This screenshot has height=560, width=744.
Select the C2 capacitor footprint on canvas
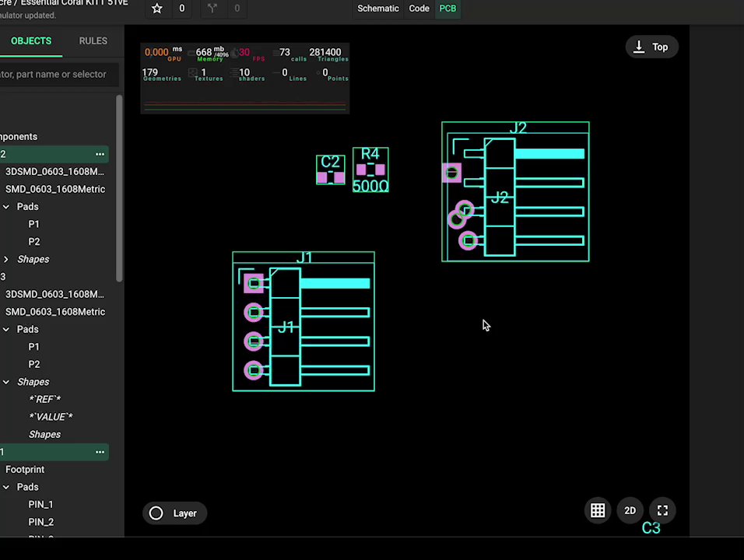pyautogui.click(x=330, y=170)
